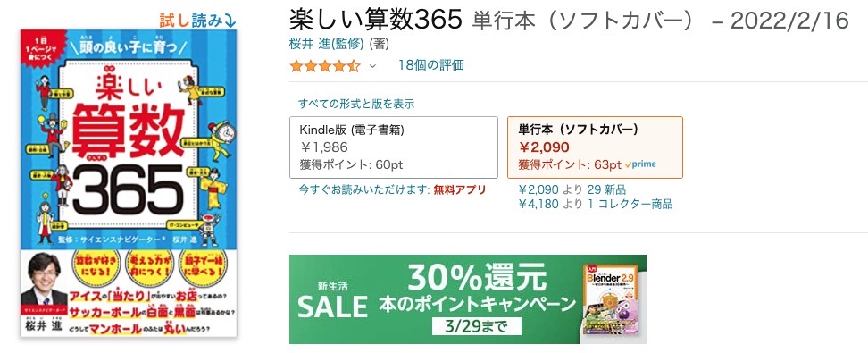Click the ¥2,090 softcover price
Screen dimensions: 868x353
(x=544, y=147)
